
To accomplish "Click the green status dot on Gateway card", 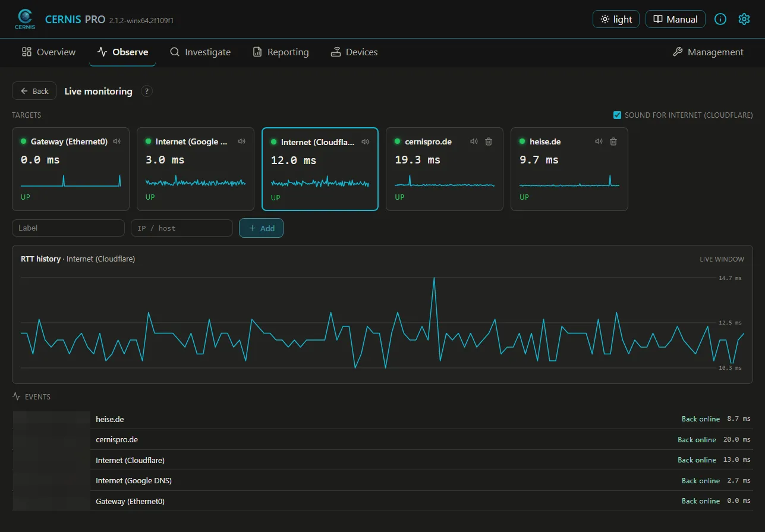I will [24, 141].
